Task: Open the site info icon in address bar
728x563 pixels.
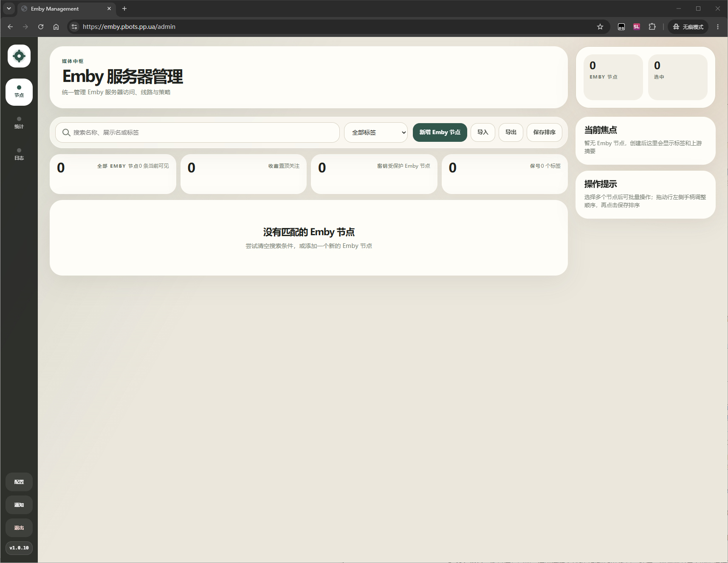Action: click(x=74, y=27)
